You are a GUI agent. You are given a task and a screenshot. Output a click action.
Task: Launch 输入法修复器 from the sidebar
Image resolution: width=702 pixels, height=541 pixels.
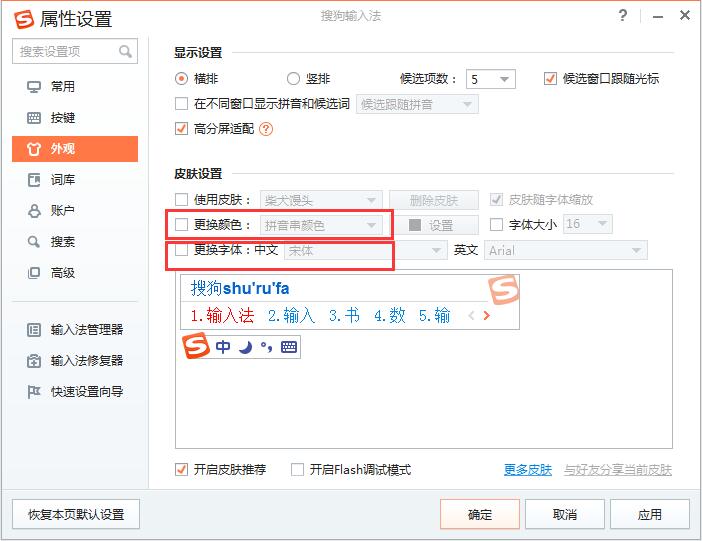click(75, 361)
